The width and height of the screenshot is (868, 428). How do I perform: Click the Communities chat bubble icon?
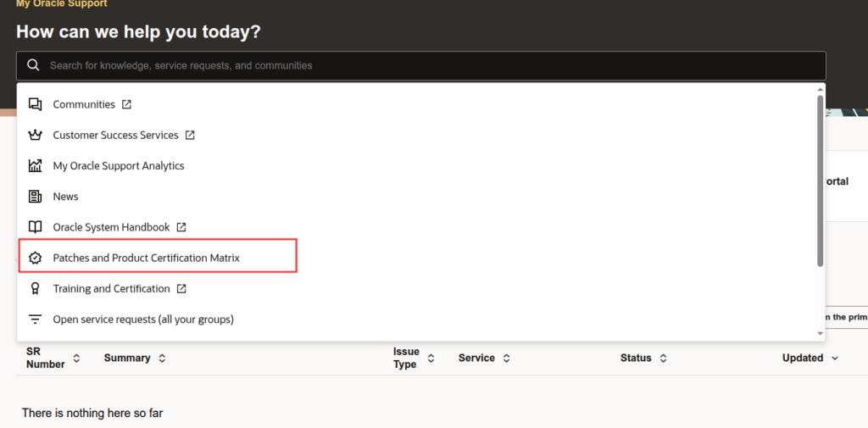35,104
